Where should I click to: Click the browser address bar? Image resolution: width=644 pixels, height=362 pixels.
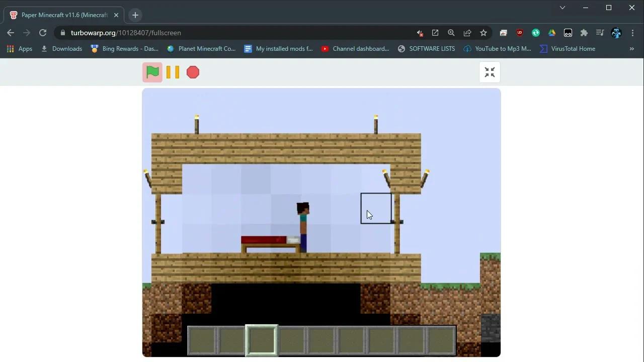(201, 33)
